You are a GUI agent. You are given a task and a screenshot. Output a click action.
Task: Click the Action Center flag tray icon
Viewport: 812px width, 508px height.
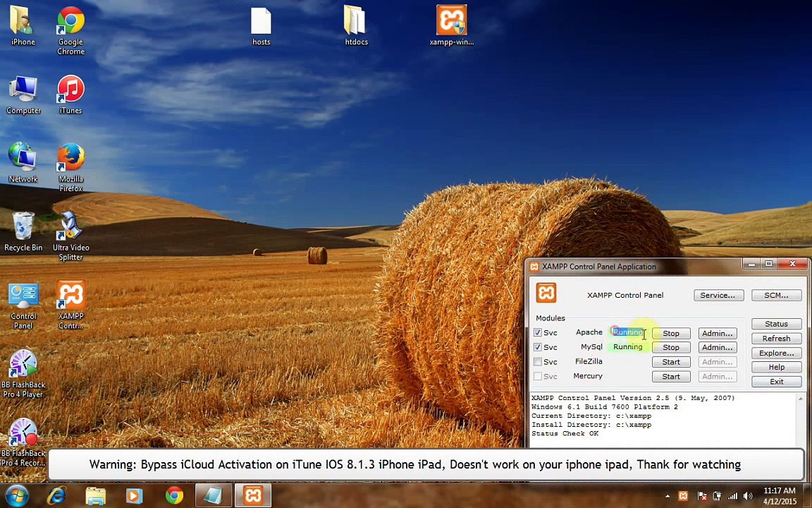tap(702, 496)
